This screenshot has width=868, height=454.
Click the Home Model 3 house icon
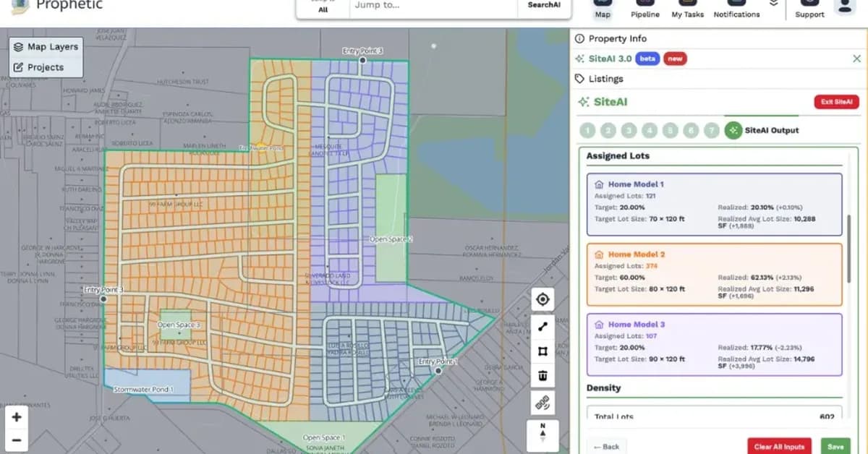pos(599,325)
